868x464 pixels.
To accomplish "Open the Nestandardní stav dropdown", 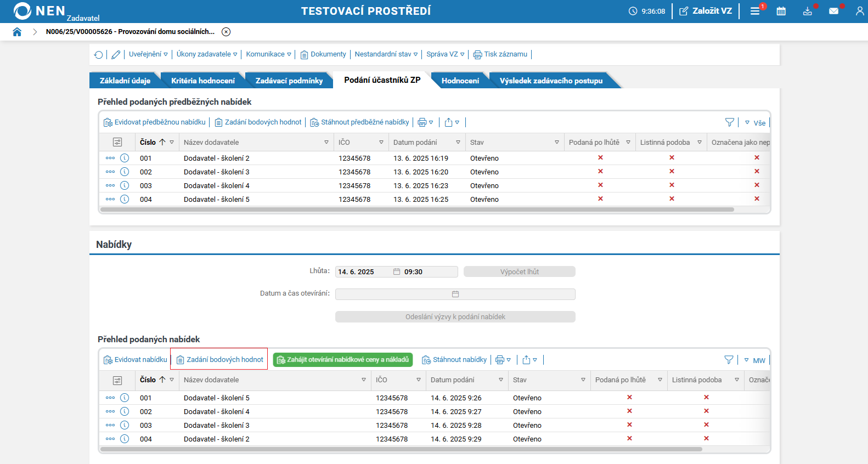I will pos(386,54).
